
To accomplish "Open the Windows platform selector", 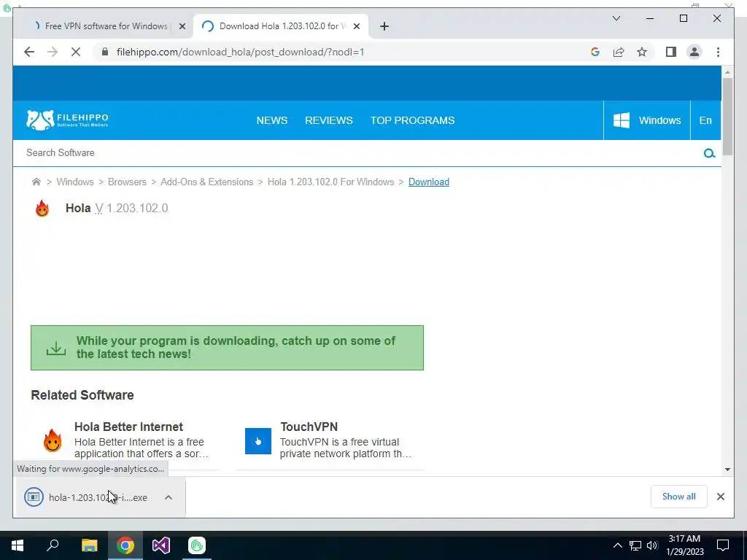I will (x=647, y=120).
